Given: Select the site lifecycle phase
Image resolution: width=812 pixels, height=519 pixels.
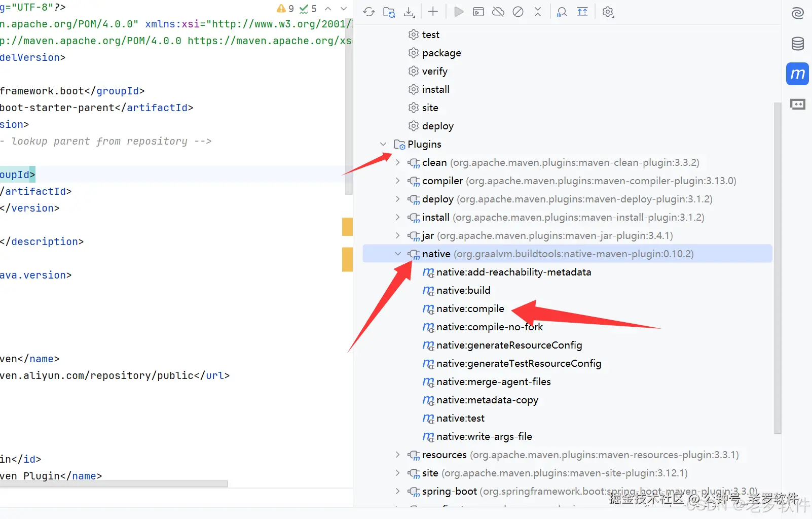Looking at the screenshot, I should click(x=423, y=108).
